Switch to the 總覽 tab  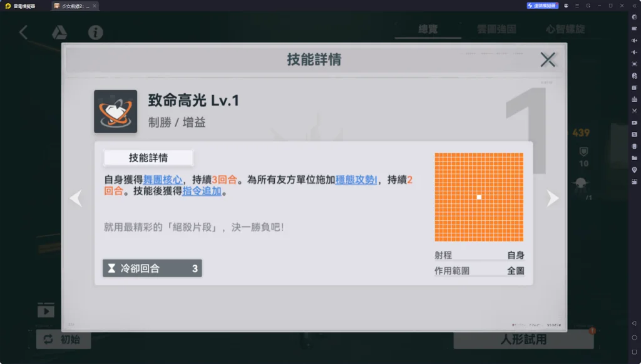(428, 29)
